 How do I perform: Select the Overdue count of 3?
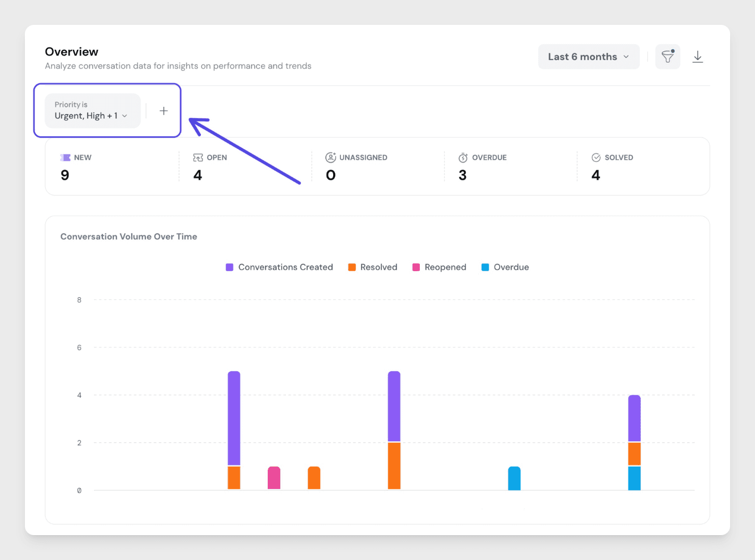[x=462, y=175]
